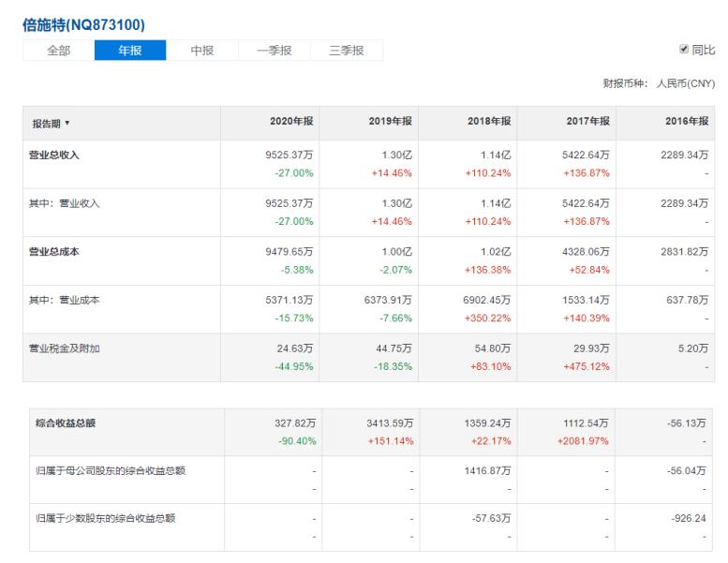Click the -44.95% tax change figure
Image resolution: width=728 pixels, height=563 pixels.
click(x=294, y=366)
